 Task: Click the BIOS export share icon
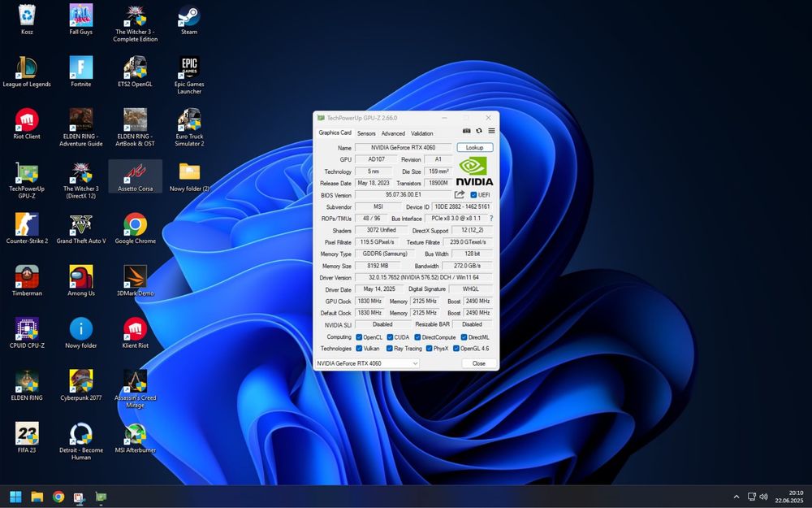click(460, 194)
